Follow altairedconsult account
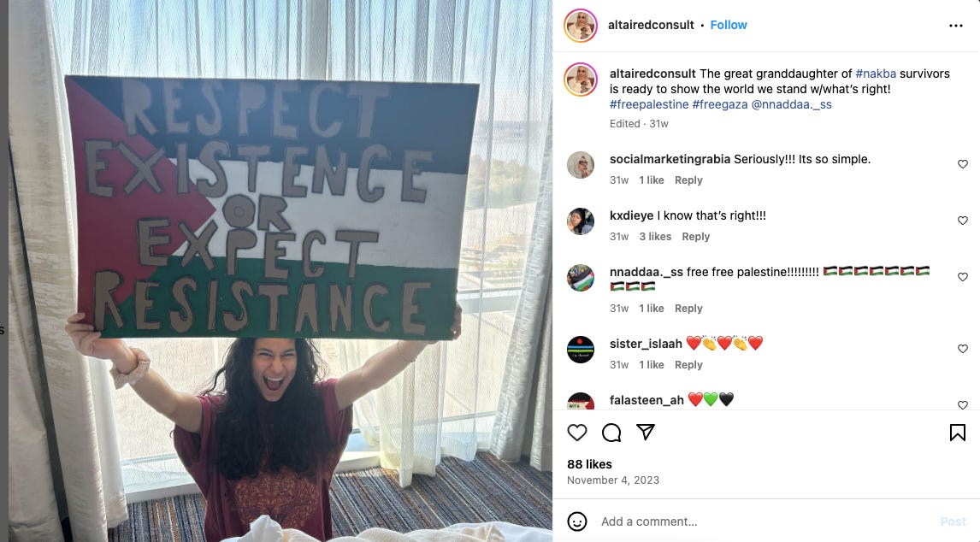The width and height of the screenshot is (980, 542). (x=728, y=25)
